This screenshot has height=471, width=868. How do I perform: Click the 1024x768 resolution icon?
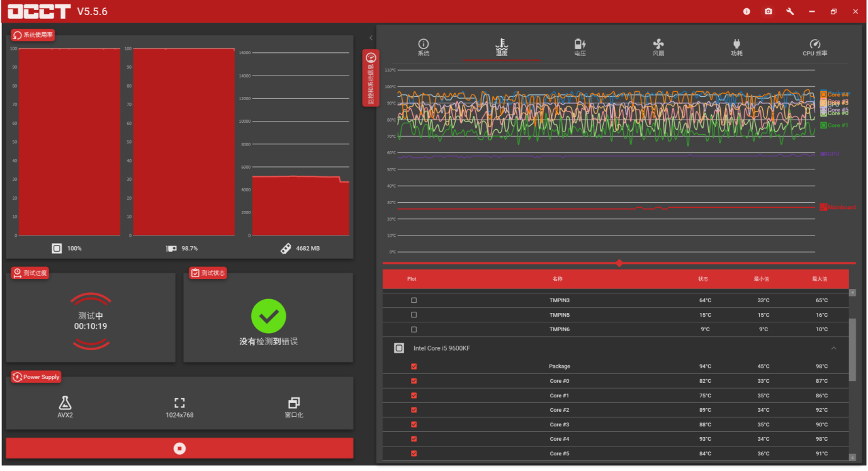tap(179, 403)
